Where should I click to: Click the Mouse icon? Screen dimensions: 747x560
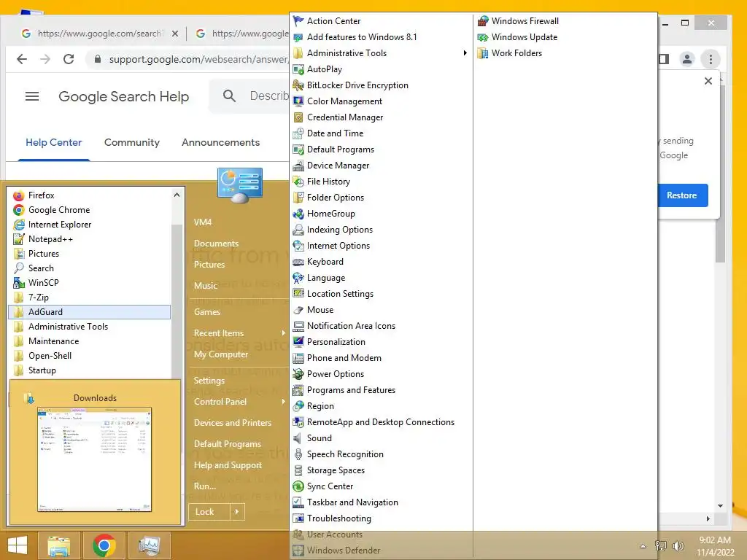[298, 309]
